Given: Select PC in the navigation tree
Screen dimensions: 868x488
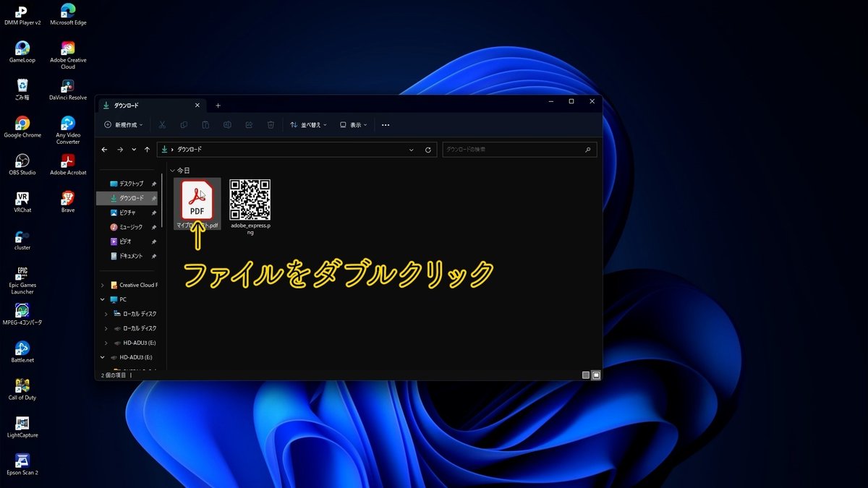Looking at the screenshot, I should (x=117, y=299).
